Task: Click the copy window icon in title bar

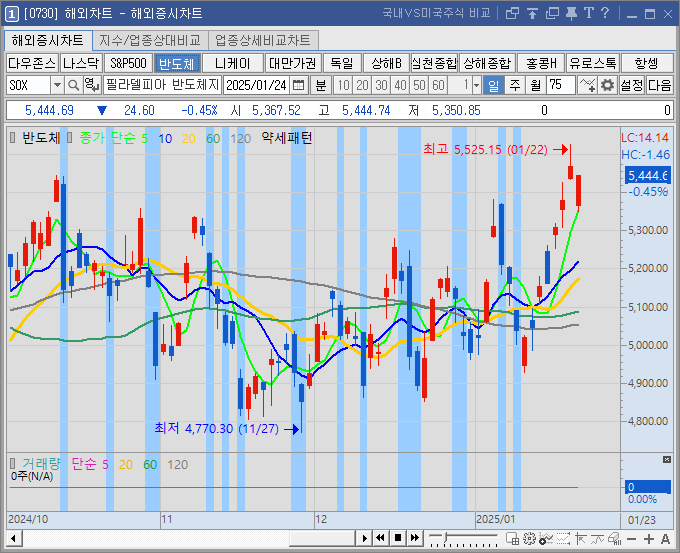Action: (x=552, y=13)
